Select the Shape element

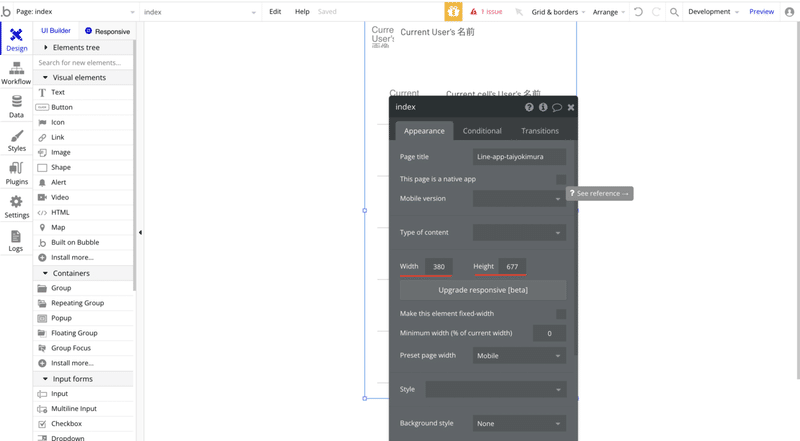(85, 167)
